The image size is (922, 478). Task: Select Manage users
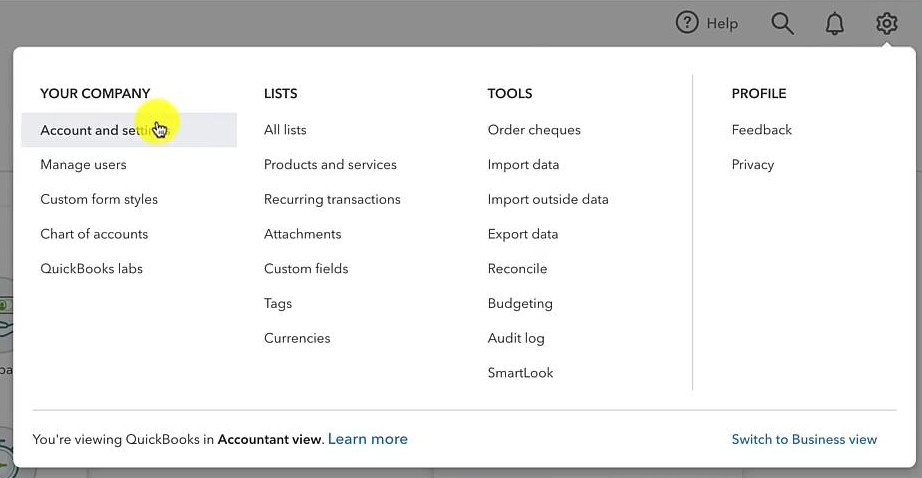pos(83,165)
